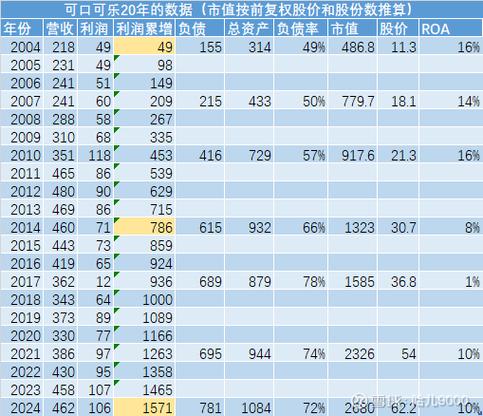Select revenue cell 373 in 2019 row
The image size is (483, 416).
[60, 316]
